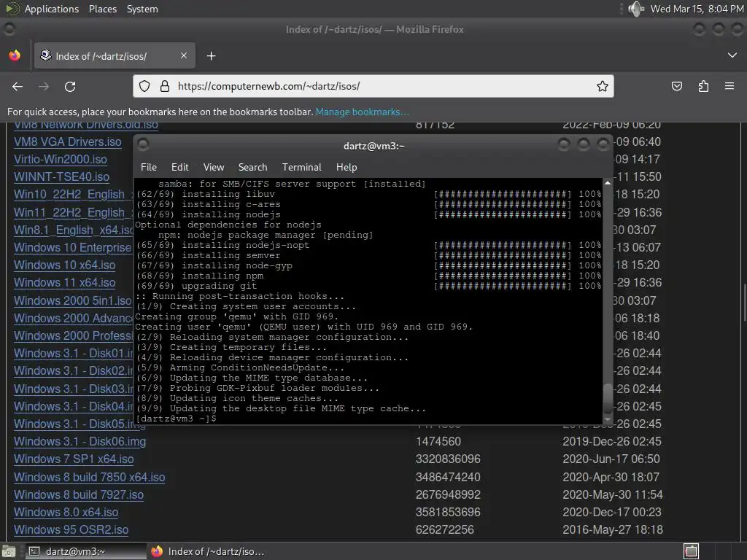Click the terminal prompt line [dartz@vm3 ~]$

tap(177, 419)
